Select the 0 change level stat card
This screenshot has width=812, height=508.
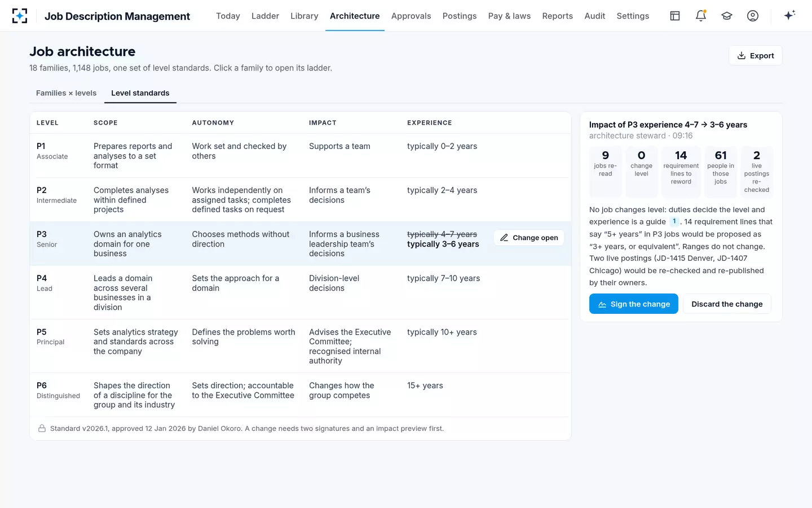(x=641, y=172)
